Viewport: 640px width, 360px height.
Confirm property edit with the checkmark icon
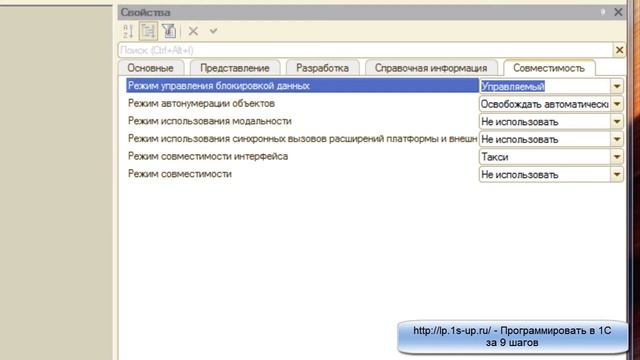pos(213,31)
